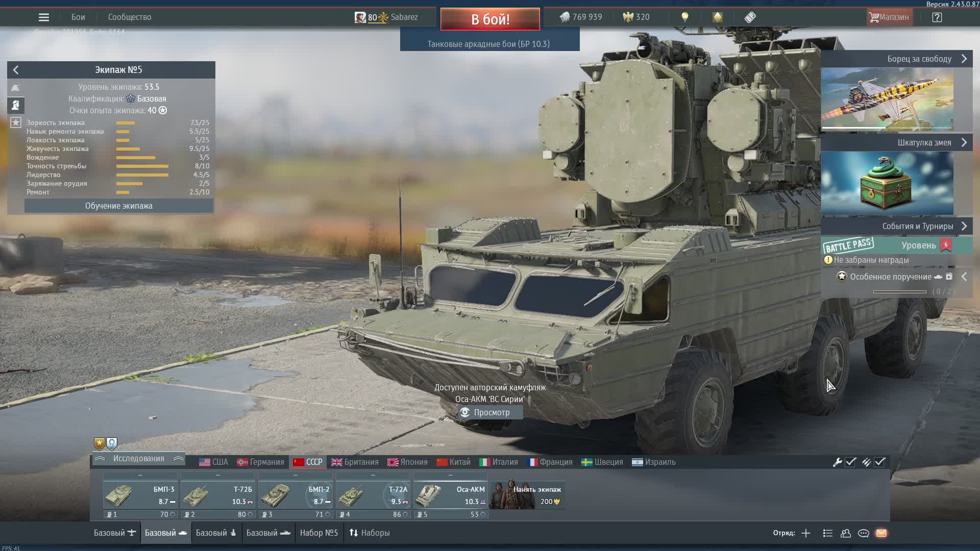Switch to the Германия nation tab
Screen dimensions: 980x551
point(260,462)
